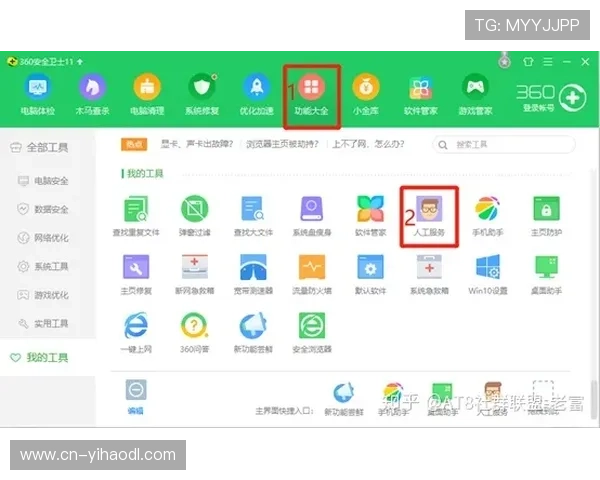Click 手机助手 quick entry shortcut
Screen dimensions: 600x480
(x=393, y=399)
